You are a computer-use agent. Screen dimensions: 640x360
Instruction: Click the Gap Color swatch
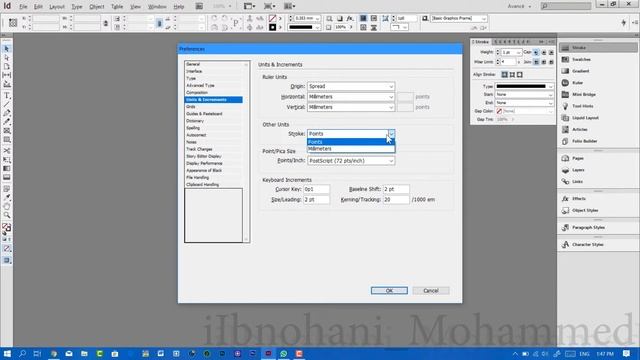click(499, 111)
